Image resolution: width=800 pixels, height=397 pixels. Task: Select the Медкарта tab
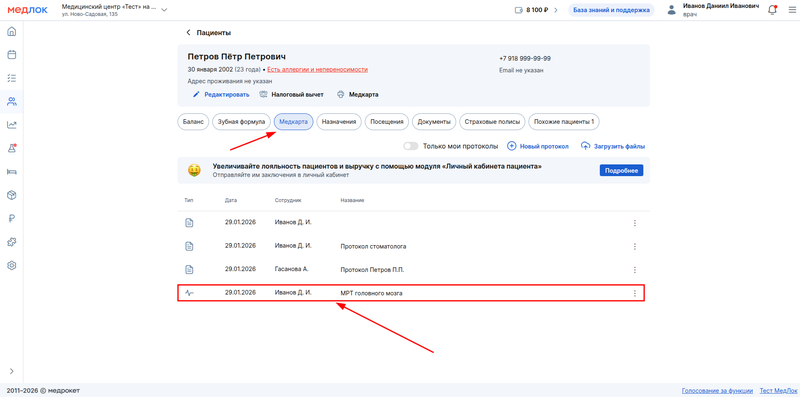click(293, 122)
